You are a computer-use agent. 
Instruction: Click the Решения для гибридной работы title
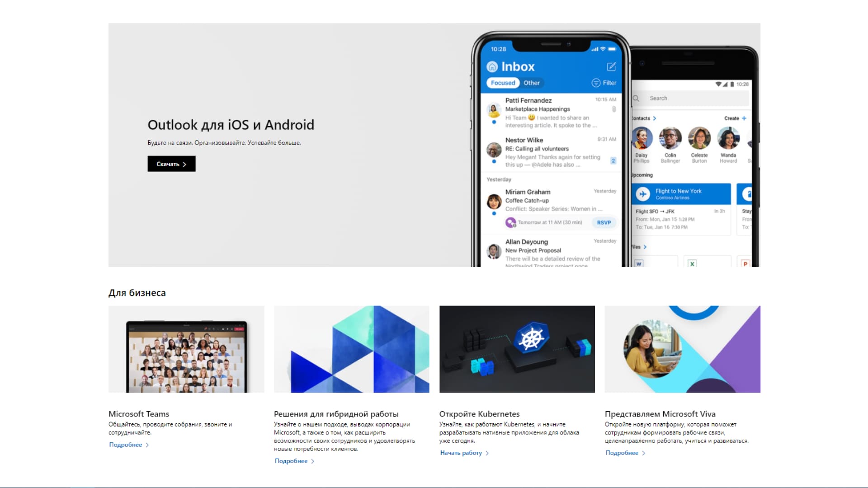tap(336, 414)
